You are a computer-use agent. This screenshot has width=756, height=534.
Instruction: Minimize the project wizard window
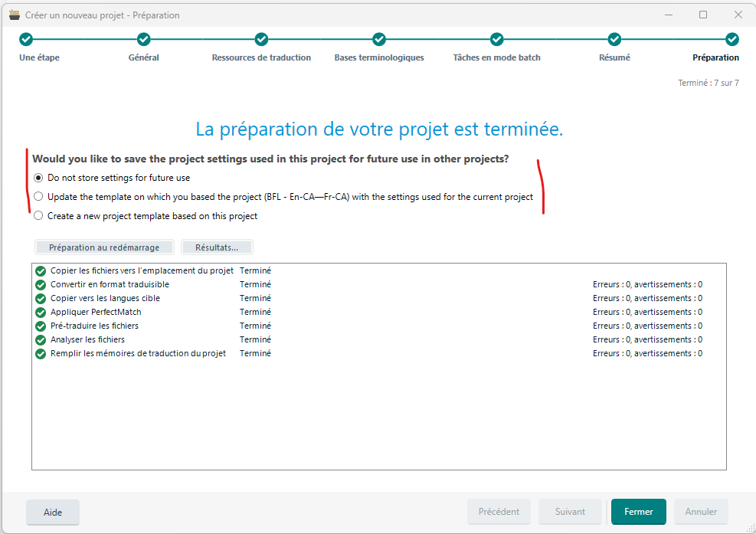[x=668, y=15]
